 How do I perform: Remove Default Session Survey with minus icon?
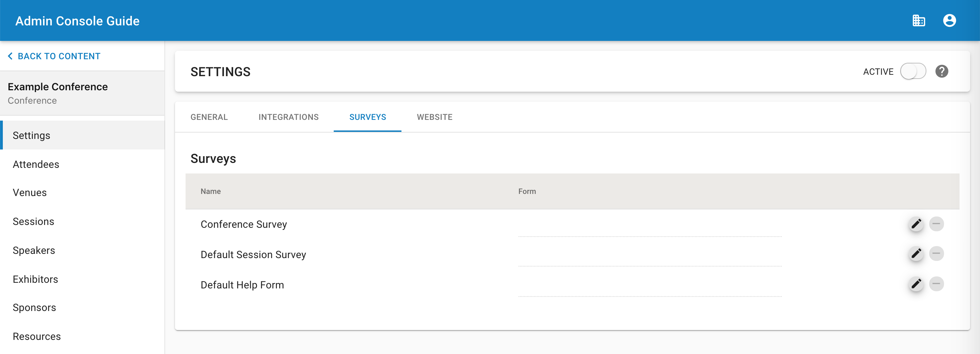936,254
